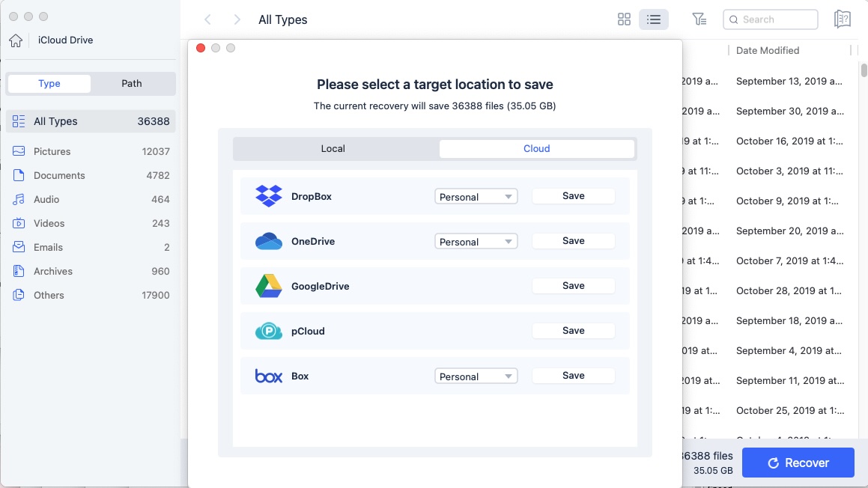Open the filter options icon in the toolbar
The width and height of the screenshot is (868, 488).
pyautogui.click(x=699, y=19)
